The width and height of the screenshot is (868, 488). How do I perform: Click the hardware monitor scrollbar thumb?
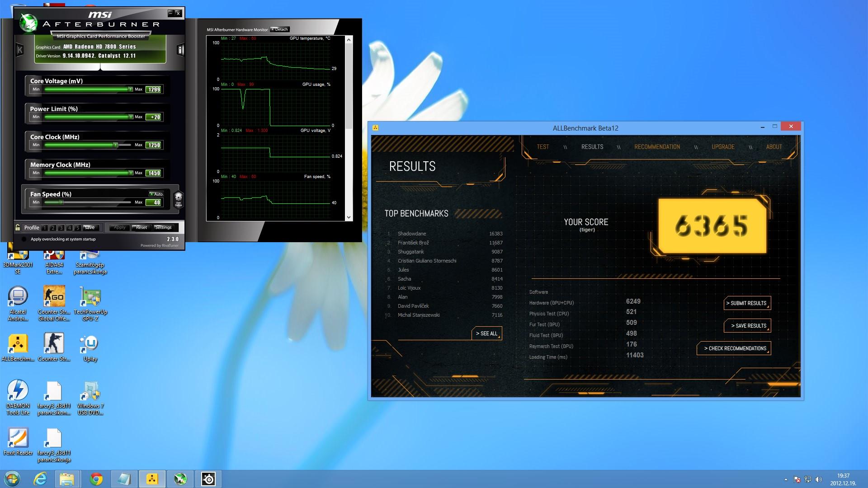point(349,86)
